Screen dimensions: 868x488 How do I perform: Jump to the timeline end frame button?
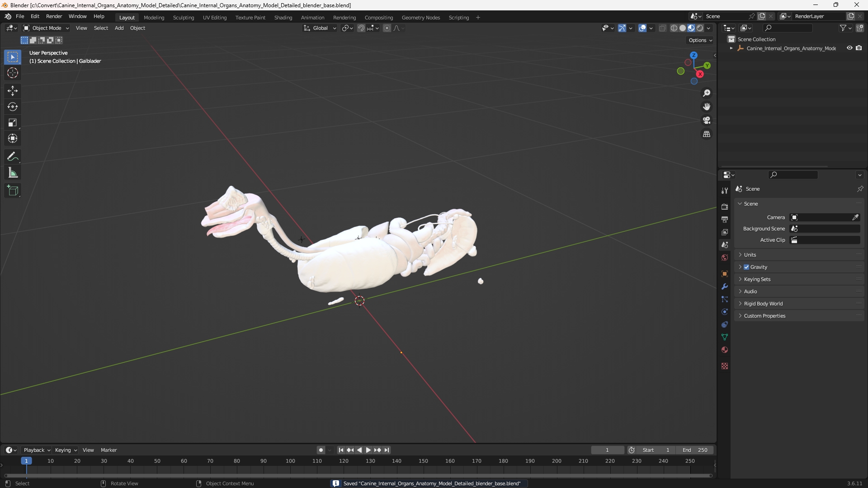click(387, 450)
